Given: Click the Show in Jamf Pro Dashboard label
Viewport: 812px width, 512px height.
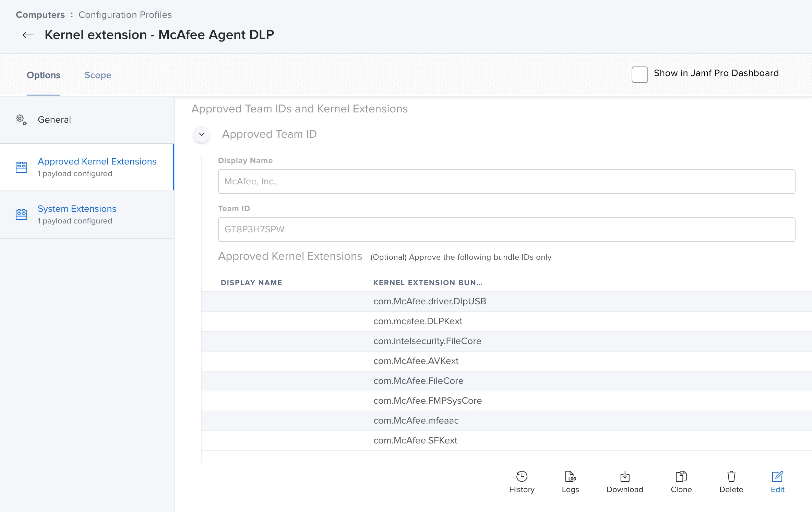Looking at the screenshot, I should click(716, 73).
